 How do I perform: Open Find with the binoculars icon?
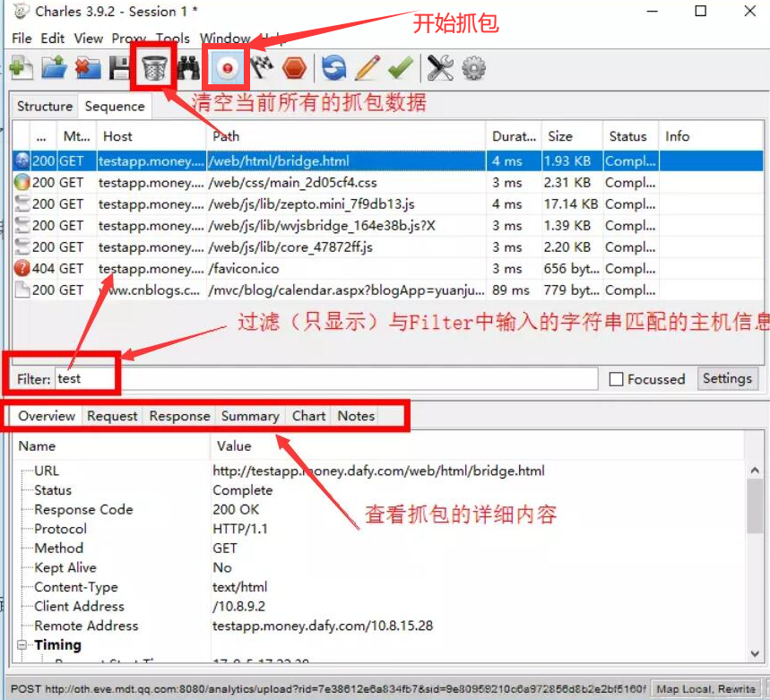(188, 67)
